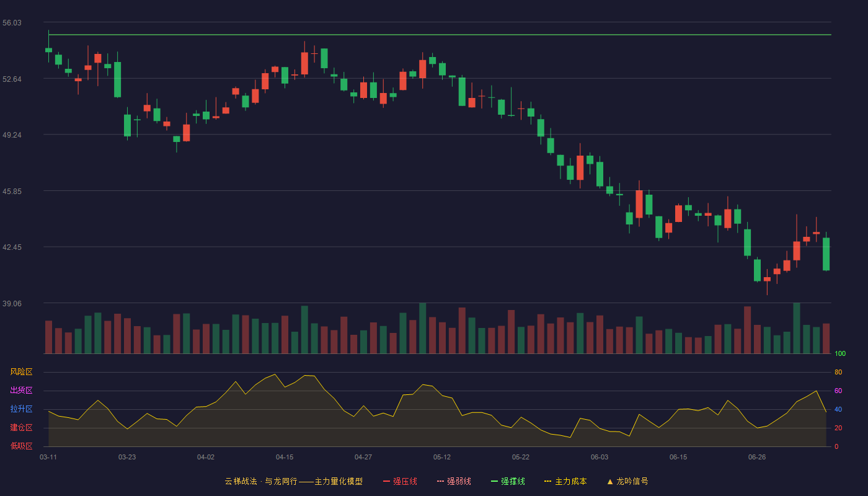Toggle the 龙吟信号 legend item
Viewport: 868px width, 496px height.
click(x=627, y=481)
